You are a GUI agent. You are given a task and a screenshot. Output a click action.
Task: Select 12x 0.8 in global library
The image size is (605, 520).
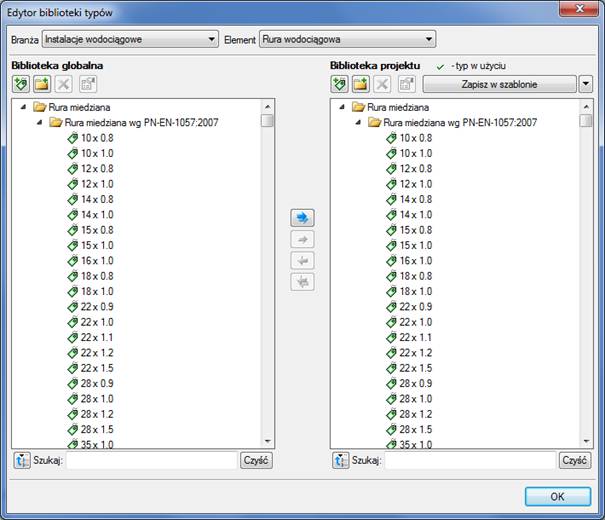[x=97, y=169]
